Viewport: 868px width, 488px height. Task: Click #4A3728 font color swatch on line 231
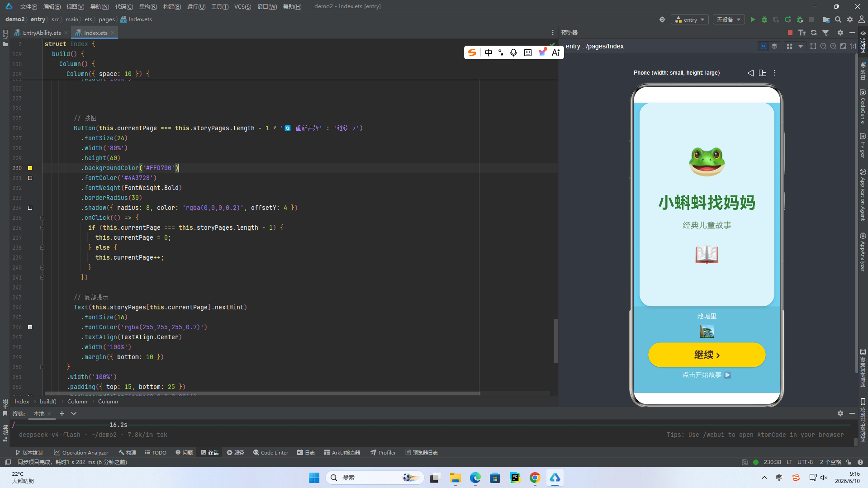(30, 178)
